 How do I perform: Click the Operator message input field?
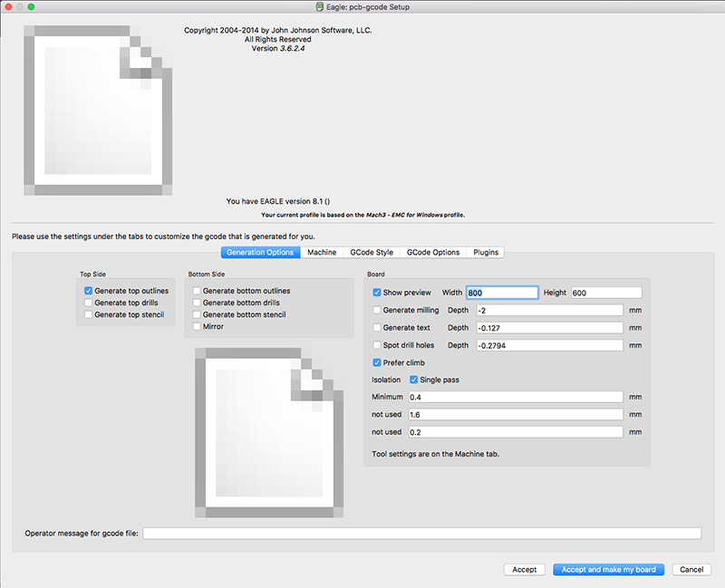tap(422, 534)
